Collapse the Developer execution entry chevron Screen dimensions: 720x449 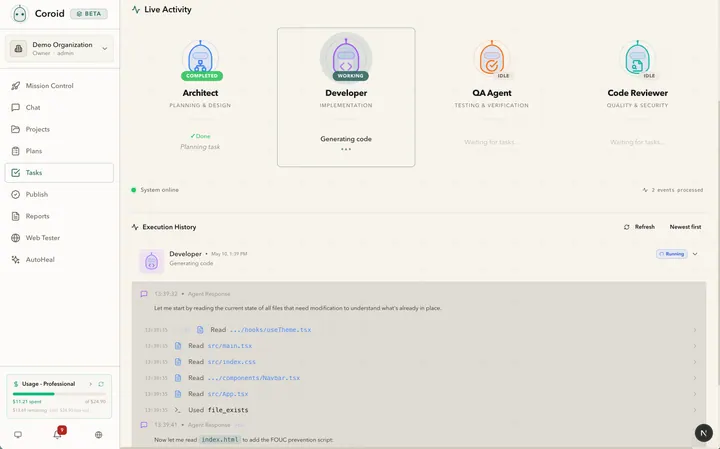[x=695, y=254]
